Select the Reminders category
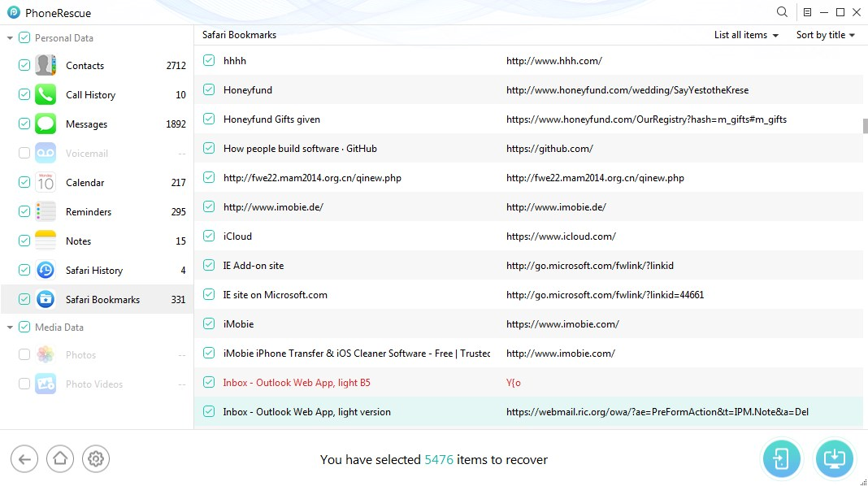 point(98,212)
